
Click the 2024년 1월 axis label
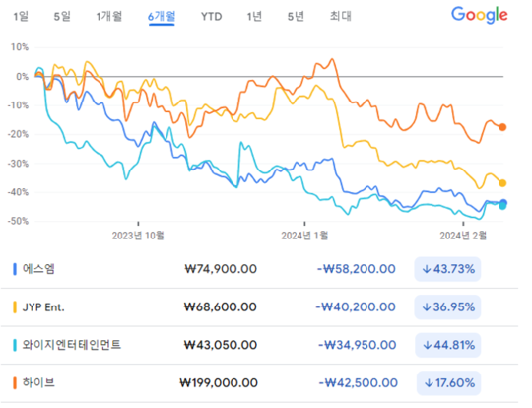pyautogui.click(x=304, y=236)
